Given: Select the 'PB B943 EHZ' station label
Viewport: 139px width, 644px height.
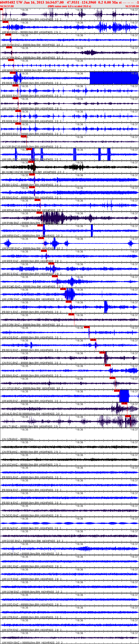Looking at the screenshot, I should pos(10,198).
